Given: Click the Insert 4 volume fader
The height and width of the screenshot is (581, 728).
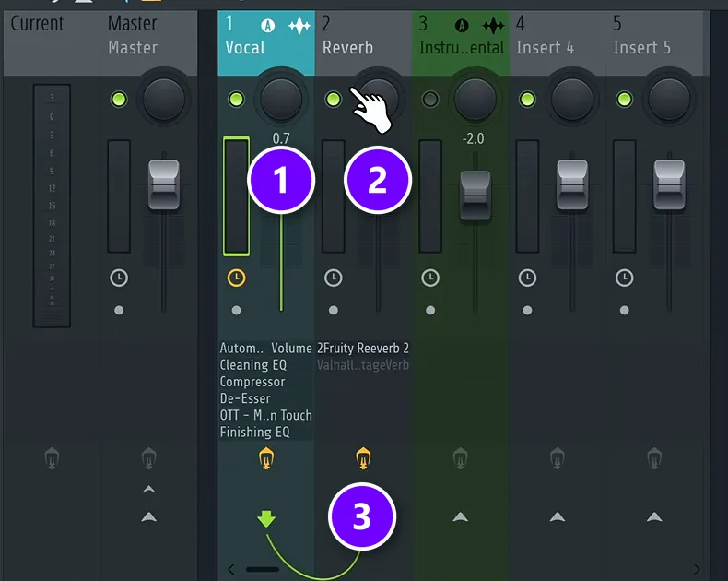Looking at the screenshot, I should (x=572, y=184).
